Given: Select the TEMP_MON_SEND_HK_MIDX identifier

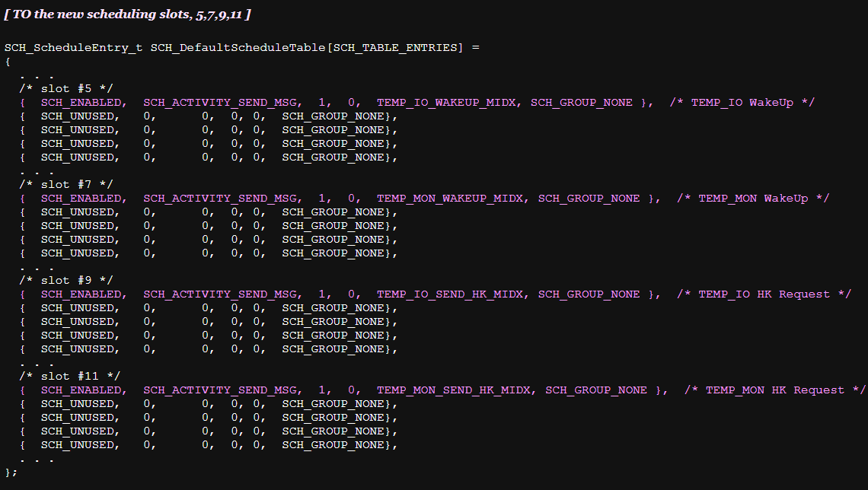Looking at the screenshot, I should (x=454, y=390).
